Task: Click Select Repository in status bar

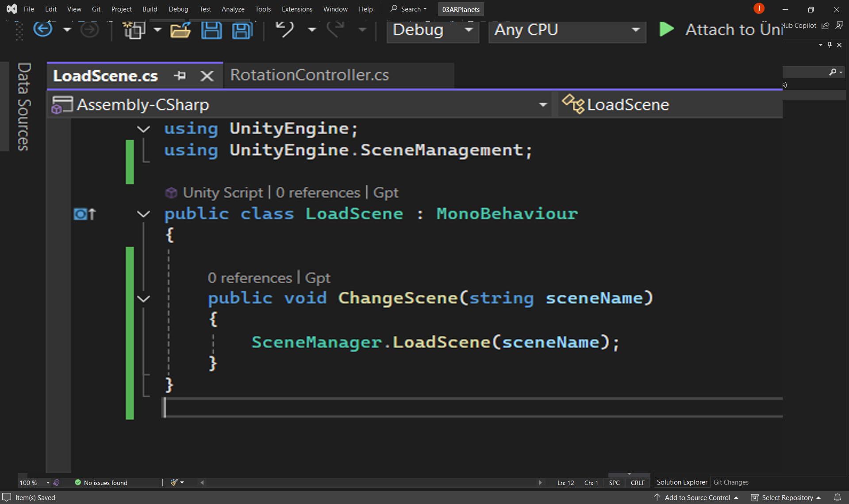Action: coord(787,497)
